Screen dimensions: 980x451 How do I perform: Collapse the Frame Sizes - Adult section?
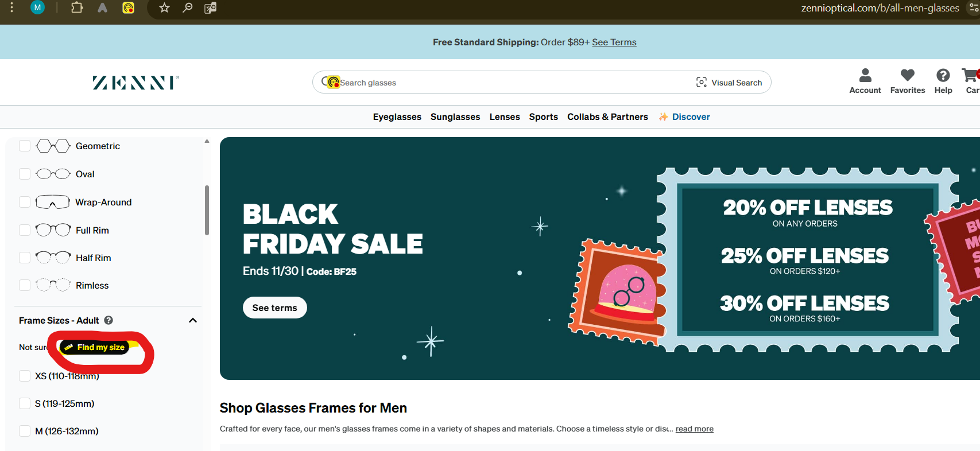pos(193,320)
